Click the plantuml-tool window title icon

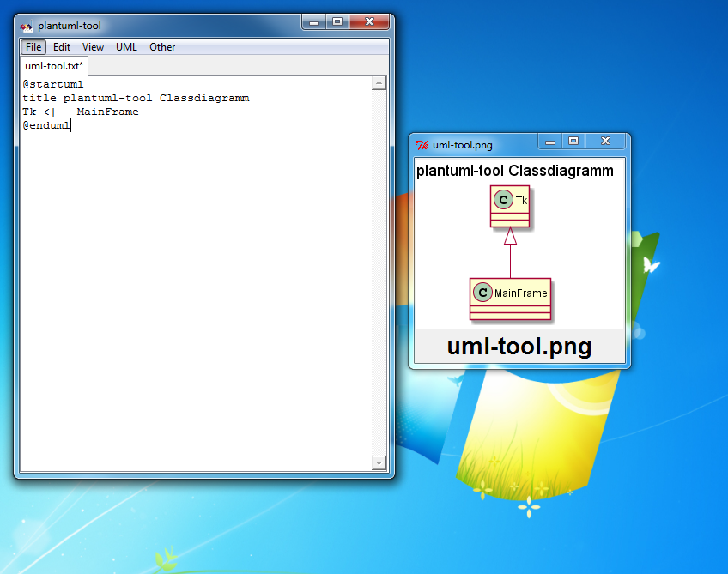[x=27, y=27]
